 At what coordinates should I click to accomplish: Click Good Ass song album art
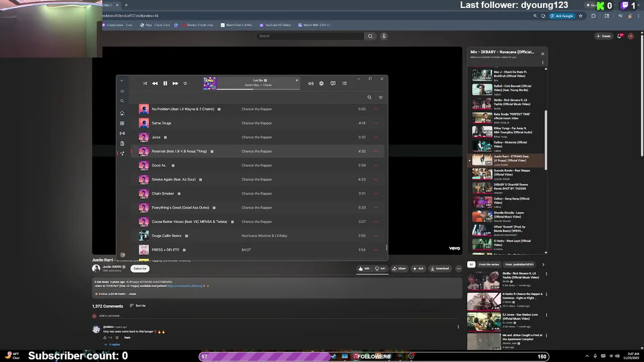click(x=144, y=165)
